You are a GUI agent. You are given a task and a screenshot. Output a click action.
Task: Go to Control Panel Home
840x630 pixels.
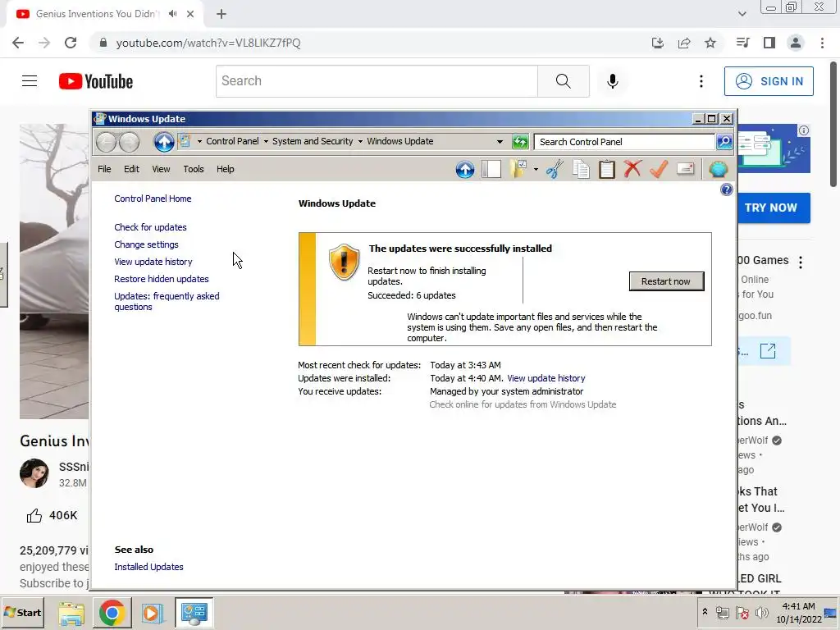(x=153, y=199)
